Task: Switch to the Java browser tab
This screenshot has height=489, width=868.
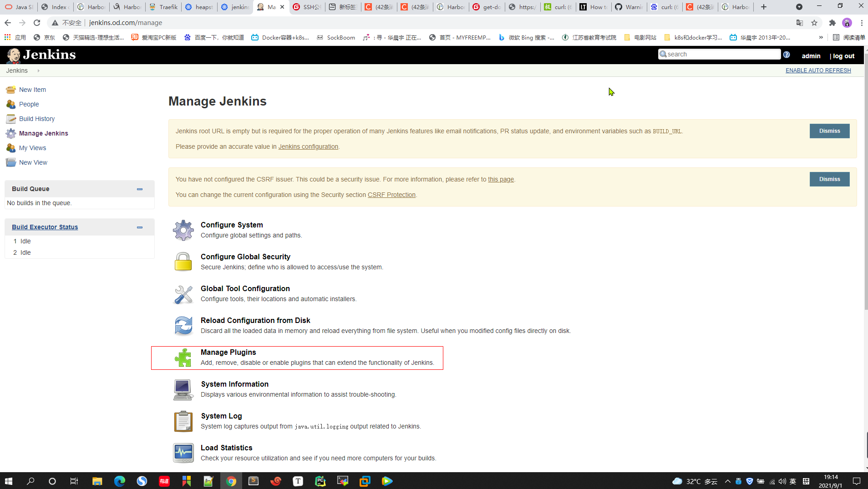Action: click(19, 7)
